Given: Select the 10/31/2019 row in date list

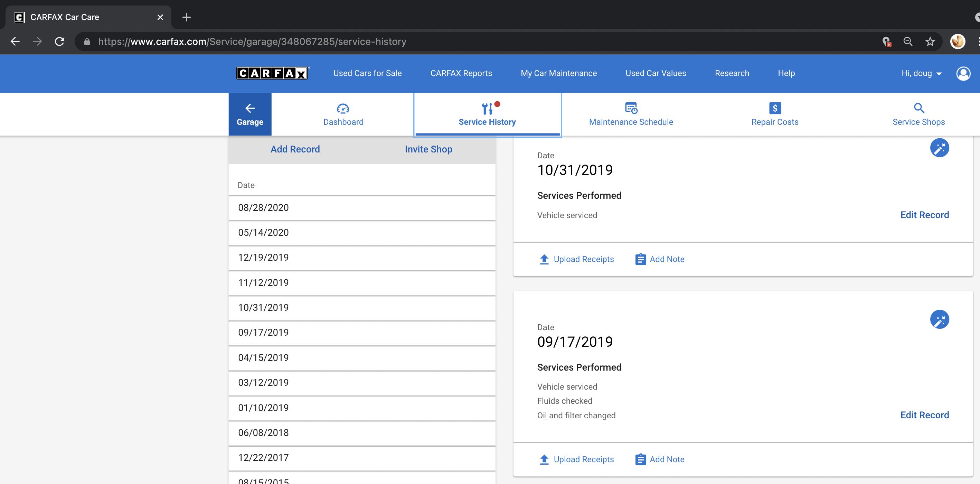Looking at the screenshot, I should (362, 307).
